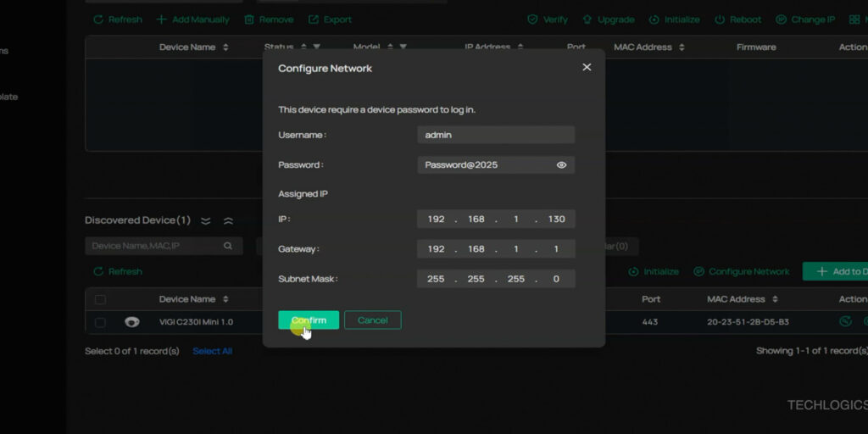The image size is (868, 434).
Task: Click the Username input field
Action: [496, 135]
